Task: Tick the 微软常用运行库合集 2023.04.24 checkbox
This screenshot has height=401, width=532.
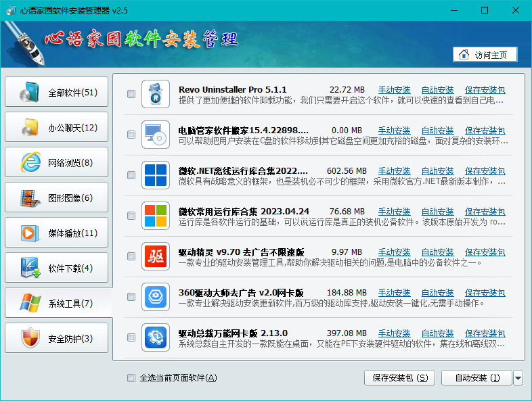Action: [x=131, y=216]
